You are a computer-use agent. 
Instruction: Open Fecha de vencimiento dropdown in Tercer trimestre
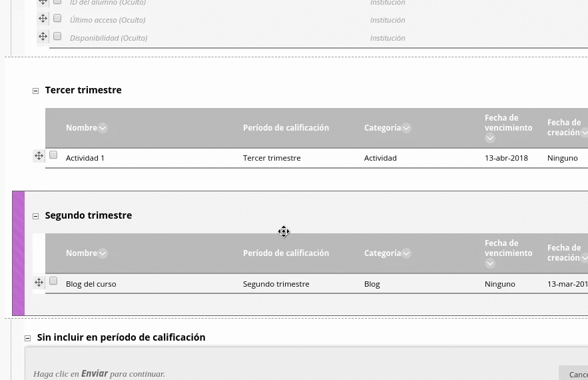(x=490, y=138)
